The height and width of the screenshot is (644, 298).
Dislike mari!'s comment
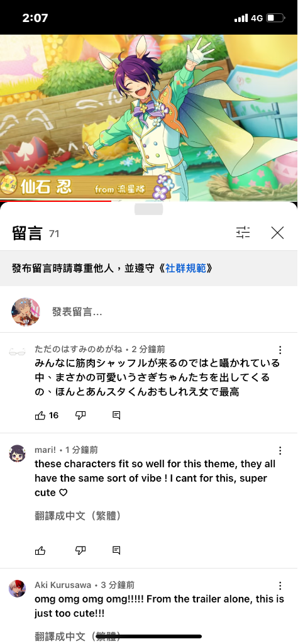point(80,551)
